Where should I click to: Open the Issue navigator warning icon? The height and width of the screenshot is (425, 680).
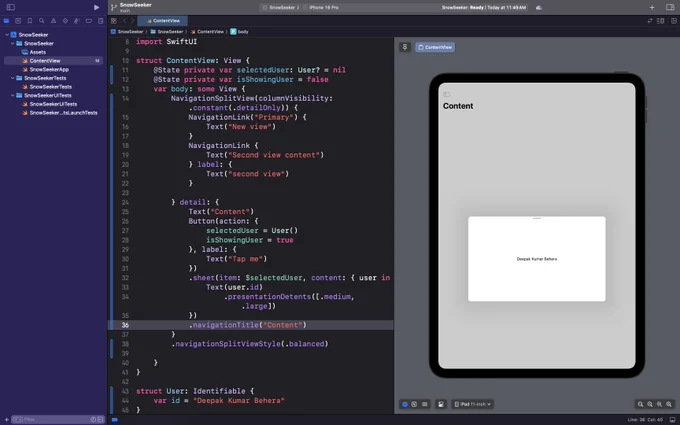(53, 21)
